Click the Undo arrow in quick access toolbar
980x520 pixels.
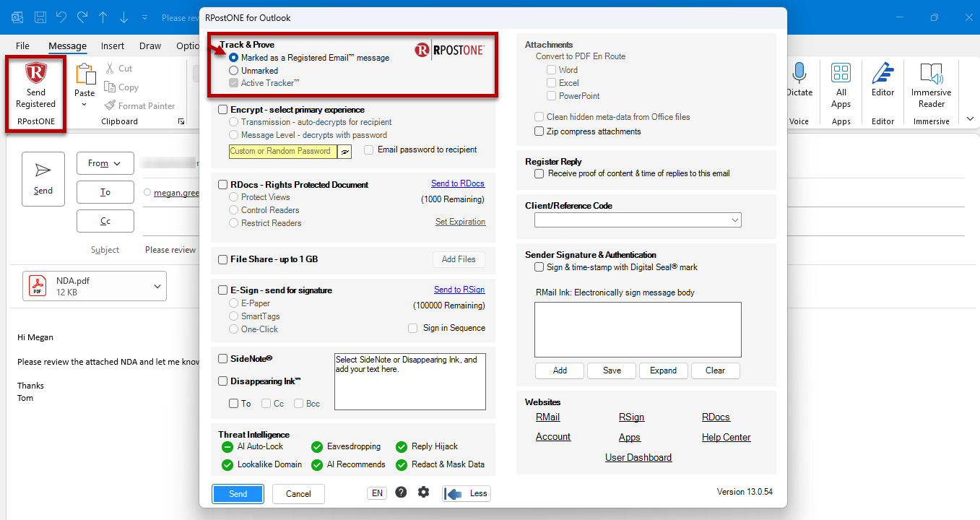tap(61, 17)
